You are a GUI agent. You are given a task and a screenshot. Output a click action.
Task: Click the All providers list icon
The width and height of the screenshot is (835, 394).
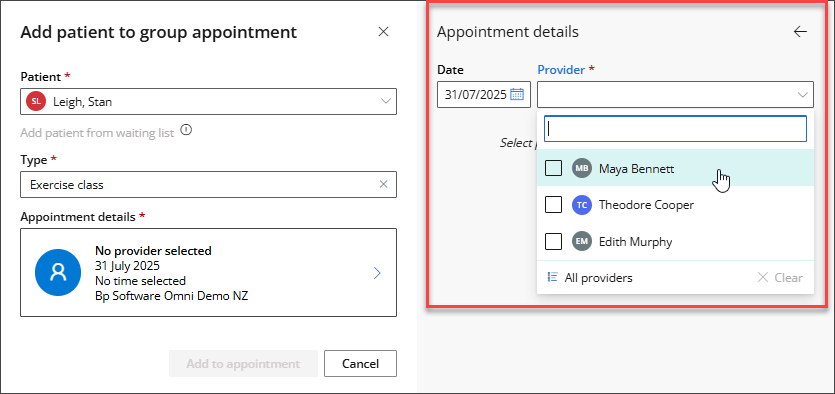[x=553, y=277]
